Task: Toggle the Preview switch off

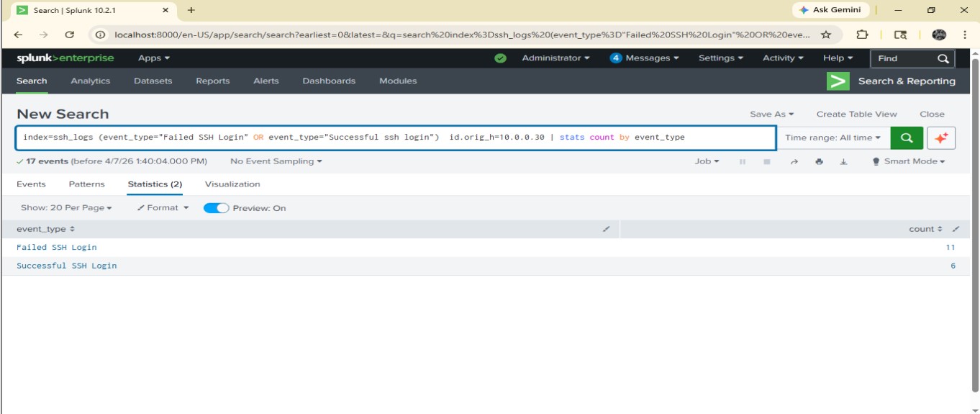Action: point(216,208)
